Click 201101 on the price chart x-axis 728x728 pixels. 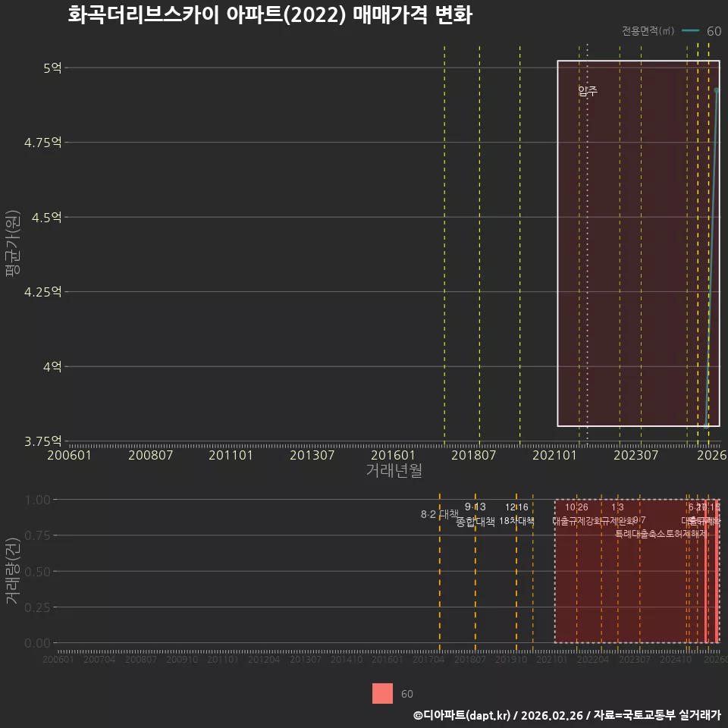231,455
